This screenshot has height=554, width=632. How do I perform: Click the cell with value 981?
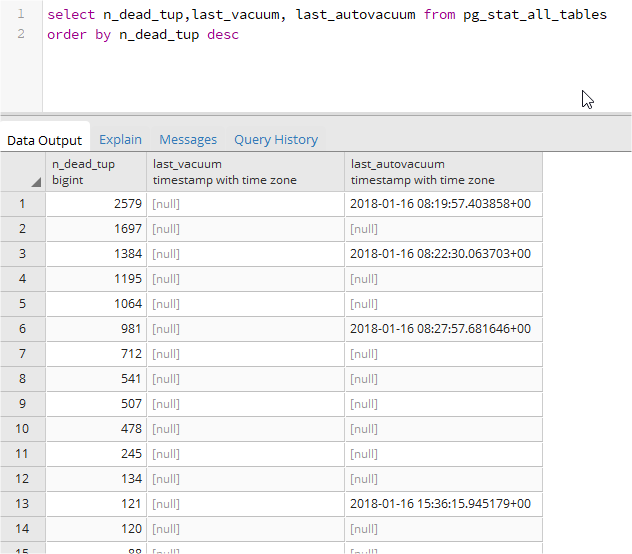point(96,329)
